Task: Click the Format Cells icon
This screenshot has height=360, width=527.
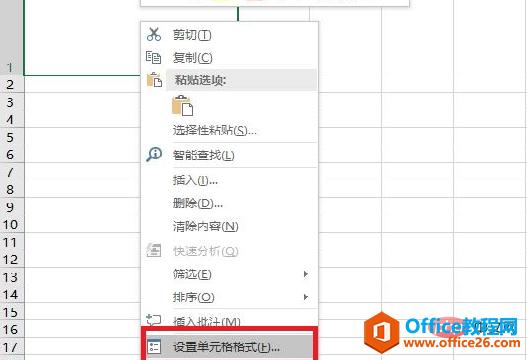Action: (x=154, y=347)
